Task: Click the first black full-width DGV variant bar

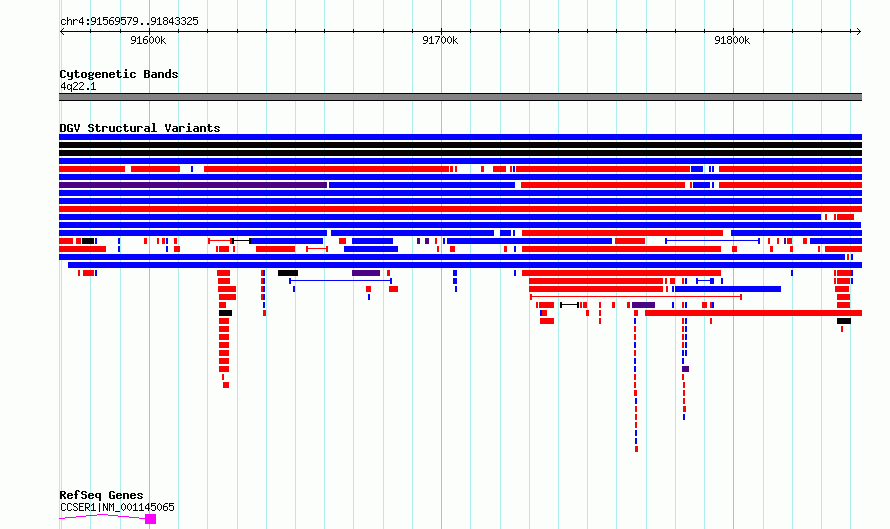Action: [x=460, y=145]
